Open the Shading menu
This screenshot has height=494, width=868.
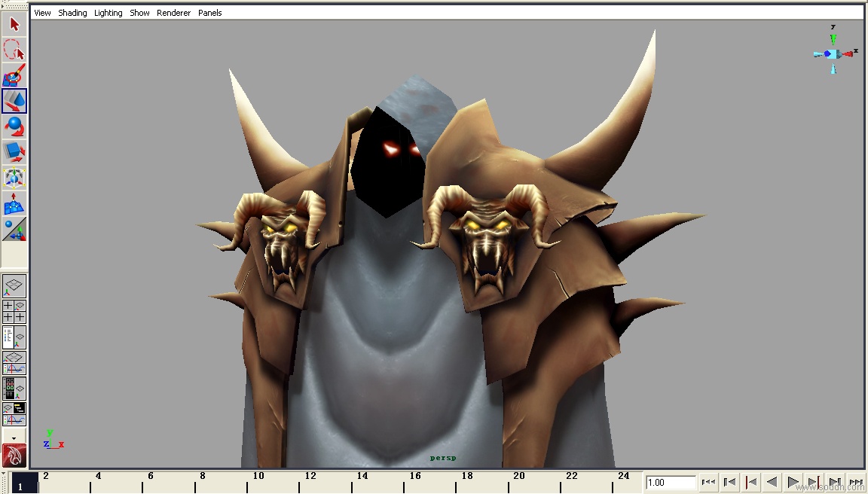72,13
